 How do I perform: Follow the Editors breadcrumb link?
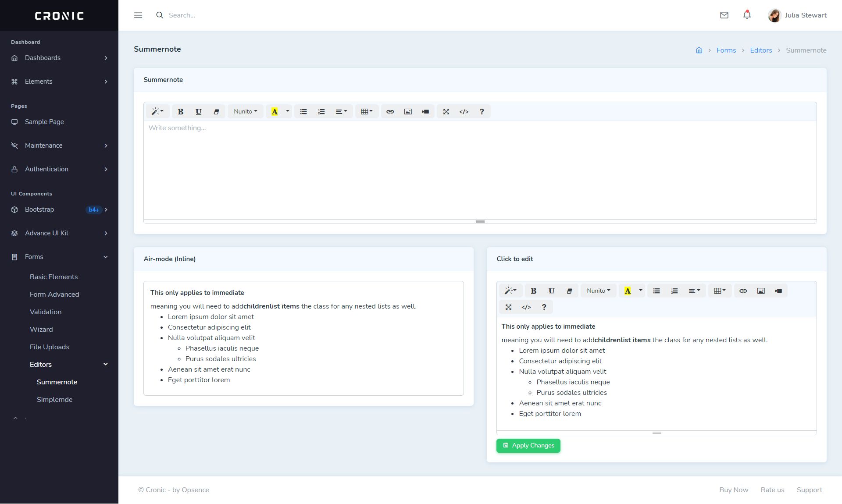coord(761,50)
